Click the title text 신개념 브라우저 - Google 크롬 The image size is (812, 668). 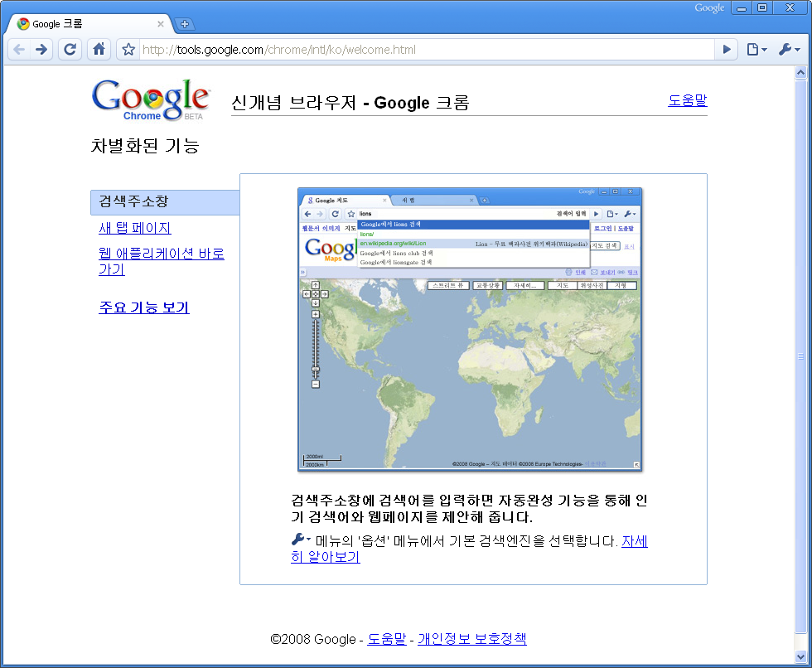pyautogui.click(x=350, y=103)
